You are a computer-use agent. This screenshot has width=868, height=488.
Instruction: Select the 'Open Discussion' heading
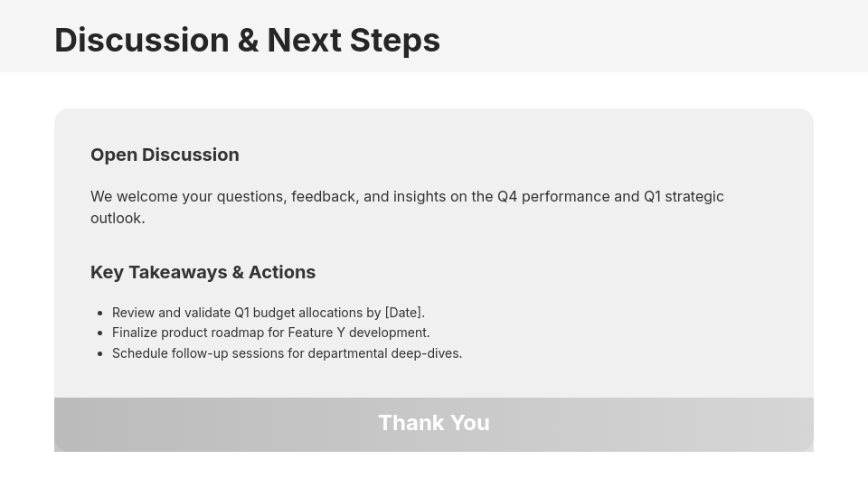point(165,155)
